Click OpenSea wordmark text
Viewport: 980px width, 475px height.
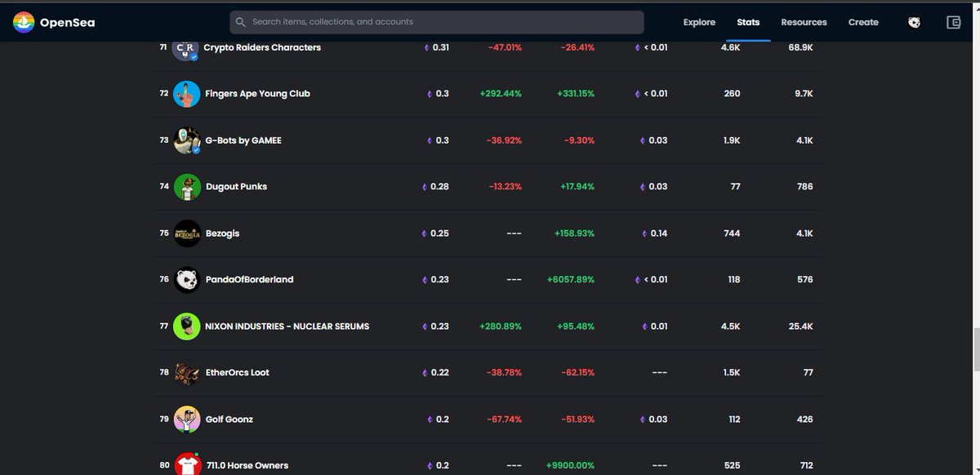67,23
